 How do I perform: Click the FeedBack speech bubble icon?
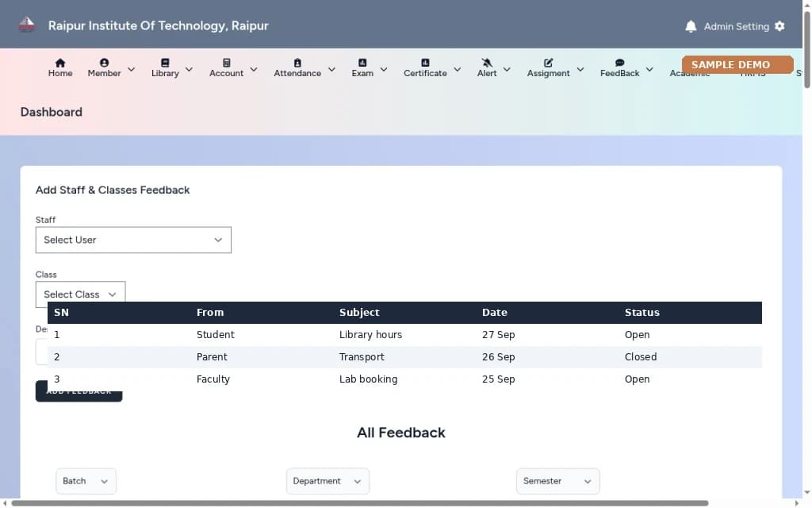click(x=619, y=63)
